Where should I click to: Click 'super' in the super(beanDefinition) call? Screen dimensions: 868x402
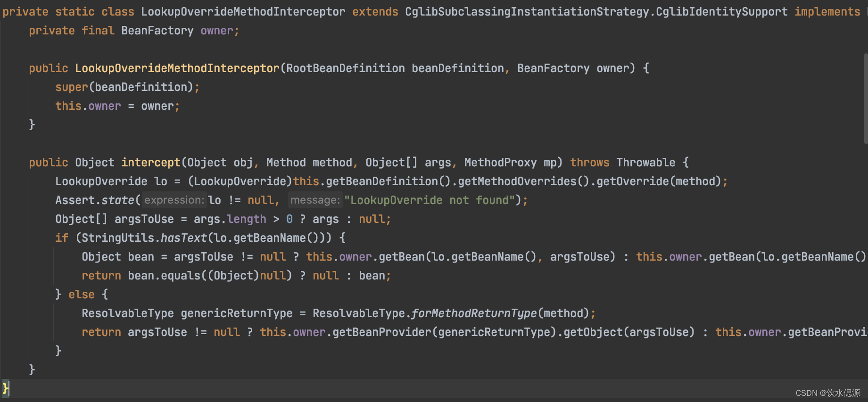72,87
